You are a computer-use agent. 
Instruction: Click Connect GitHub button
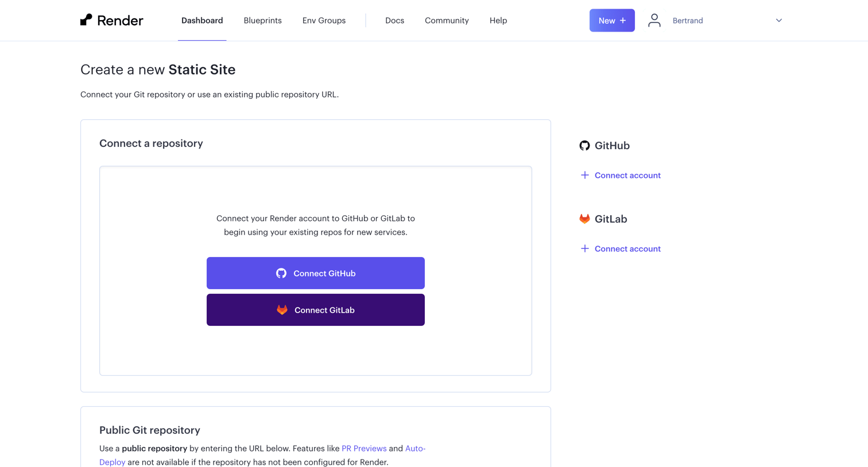[x=316, y=273]
